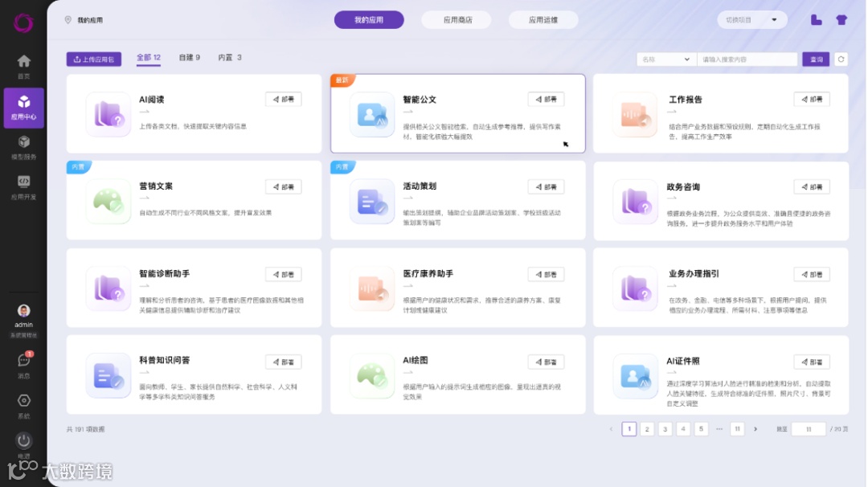
Task: Click the admin user avatar
Action: [x=24, y=311]
